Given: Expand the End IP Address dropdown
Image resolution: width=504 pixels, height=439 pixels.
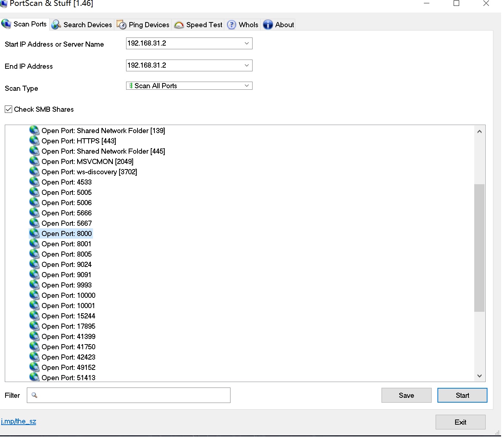Looking at the screenshot, I should point(247,65).
